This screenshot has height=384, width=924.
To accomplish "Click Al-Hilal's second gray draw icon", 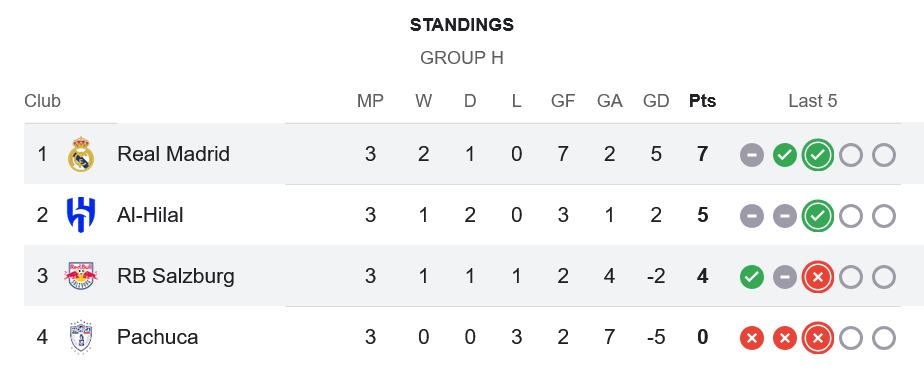I will 785,216.
